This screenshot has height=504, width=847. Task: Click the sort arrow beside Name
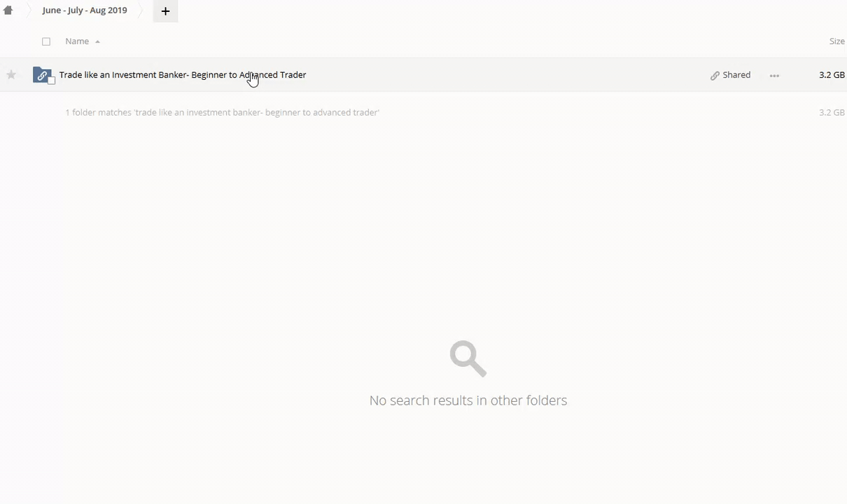pyautogui.click(x=97, y=42)
